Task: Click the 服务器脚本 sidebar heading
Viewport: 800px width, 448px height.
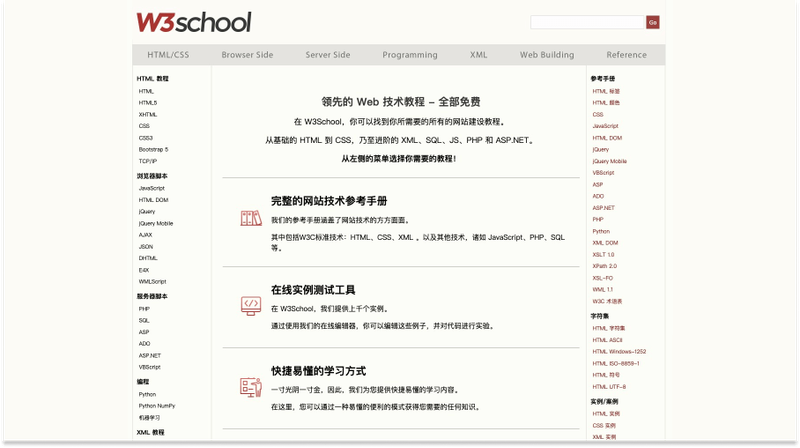Action: pyautogui.click(x=152, y=296)
